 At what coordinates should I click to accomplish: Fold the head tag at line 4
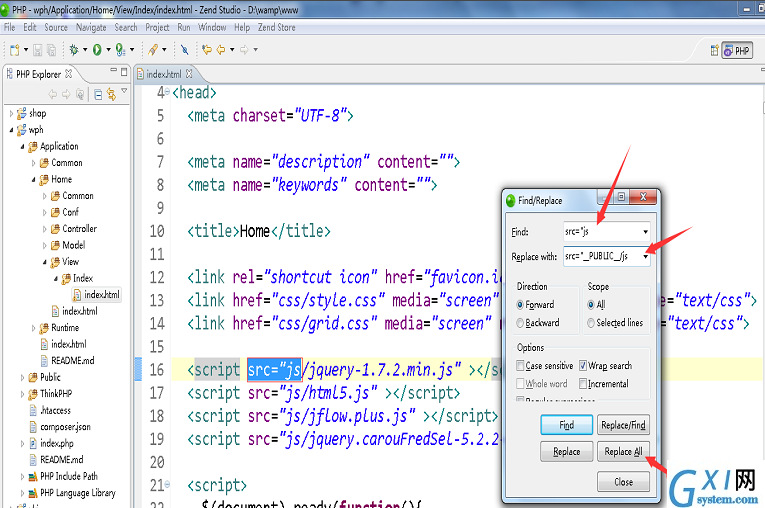point(167,92)
